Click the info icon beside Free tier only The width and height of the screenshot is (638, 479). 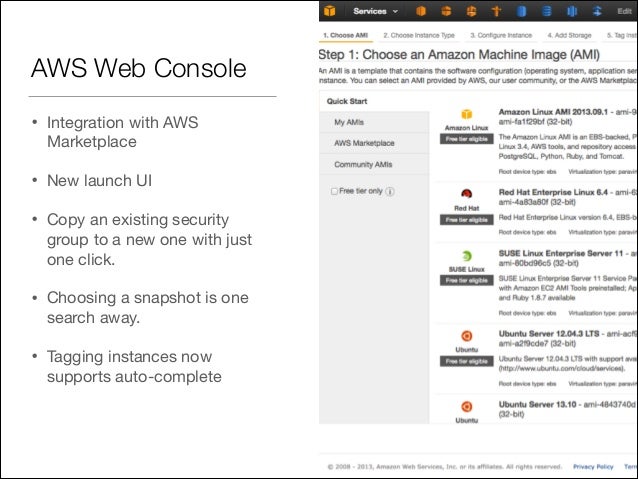(x=390, y=191)
